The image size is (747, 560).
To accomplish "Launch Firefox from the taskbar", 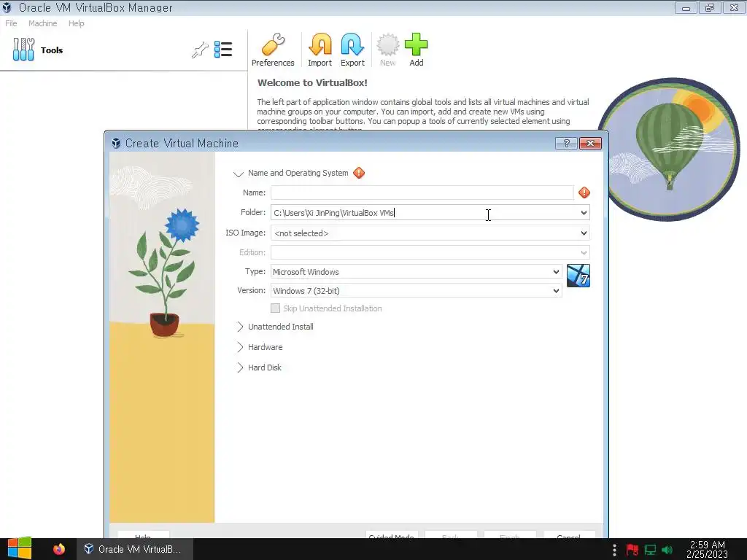I will [x=59, y=549].
